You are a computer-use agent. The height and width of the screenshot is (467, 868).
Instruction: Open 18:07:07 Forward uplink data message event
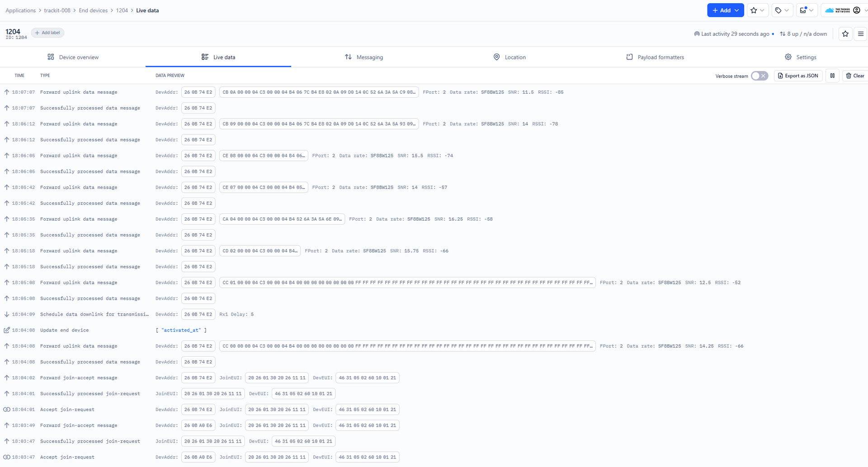(x=434, y=92)
